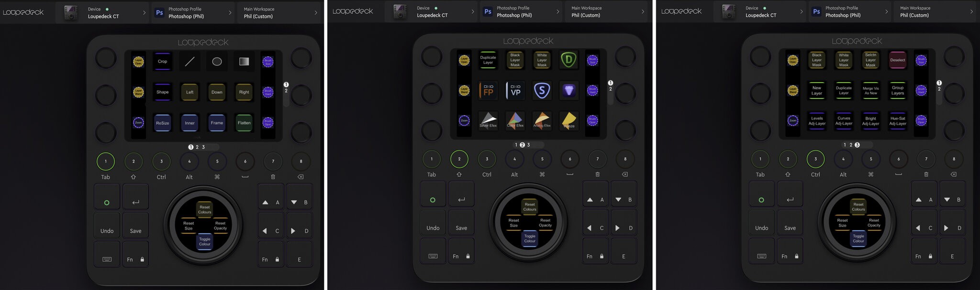This screenshot has height=290, width=980.
Task: Expand the Photoshop Profile selector in middle panel
Action: tap(522, 11)
